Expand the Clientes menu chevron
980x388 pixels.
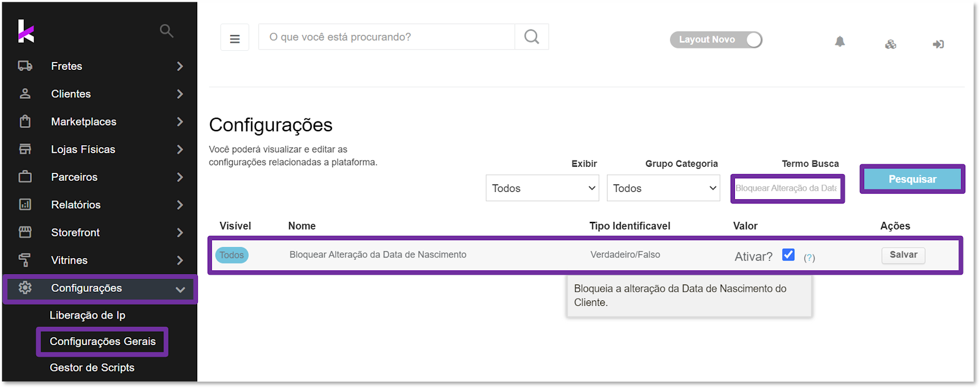[x=180, y=94]
